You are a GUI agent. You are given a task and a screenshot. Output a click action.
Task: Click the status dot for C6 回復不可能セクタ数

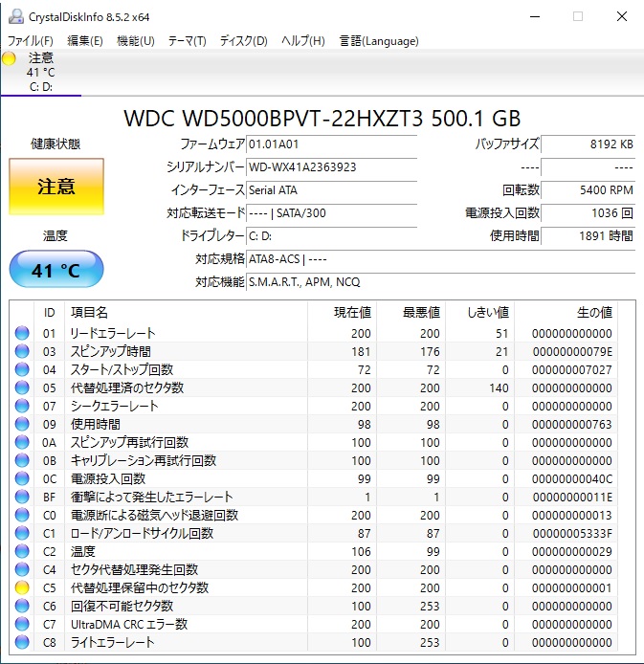pos(22,607)
